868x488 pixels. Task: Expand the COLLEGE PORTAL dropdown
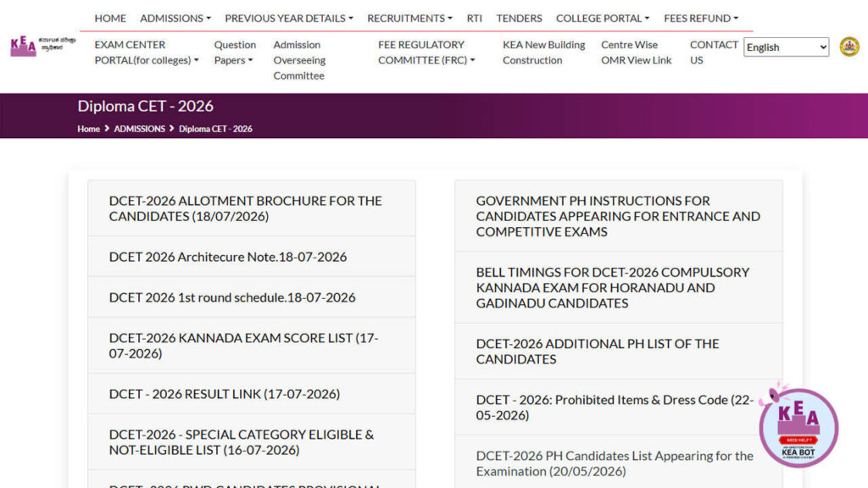(603, 19)
